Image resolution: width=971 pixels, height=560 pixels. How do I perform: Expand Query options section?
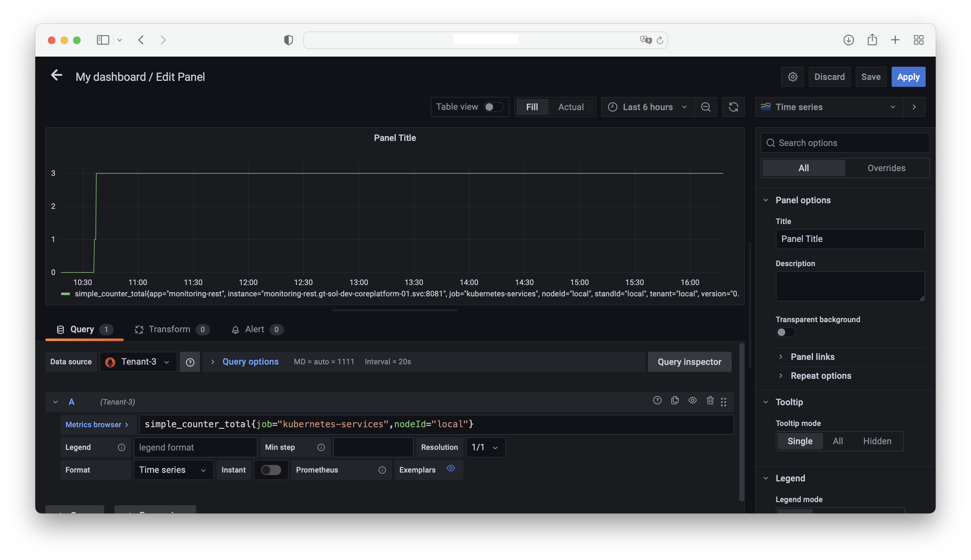point(250,362)
